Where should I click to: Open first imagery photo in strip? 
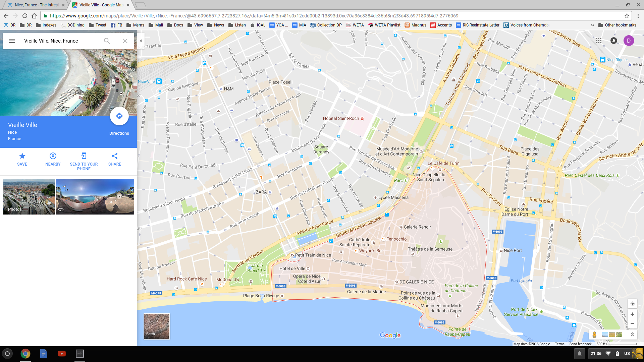605,335
